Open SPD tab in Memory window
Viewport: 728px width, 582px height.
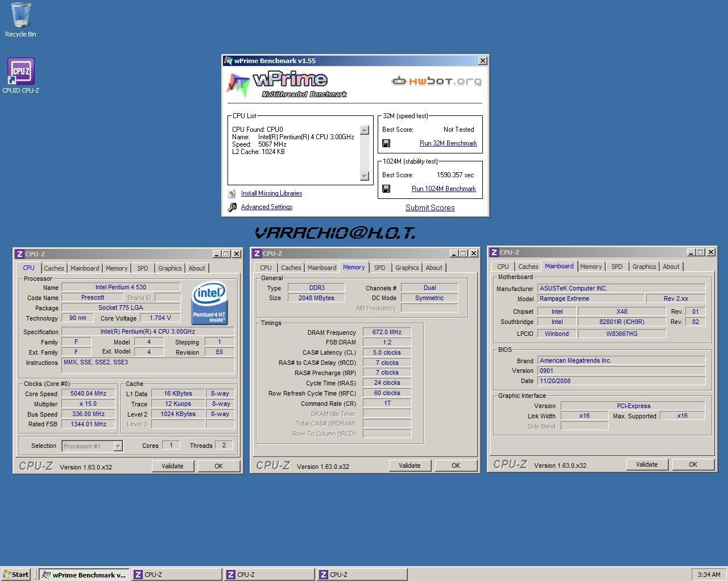[379, 268]
